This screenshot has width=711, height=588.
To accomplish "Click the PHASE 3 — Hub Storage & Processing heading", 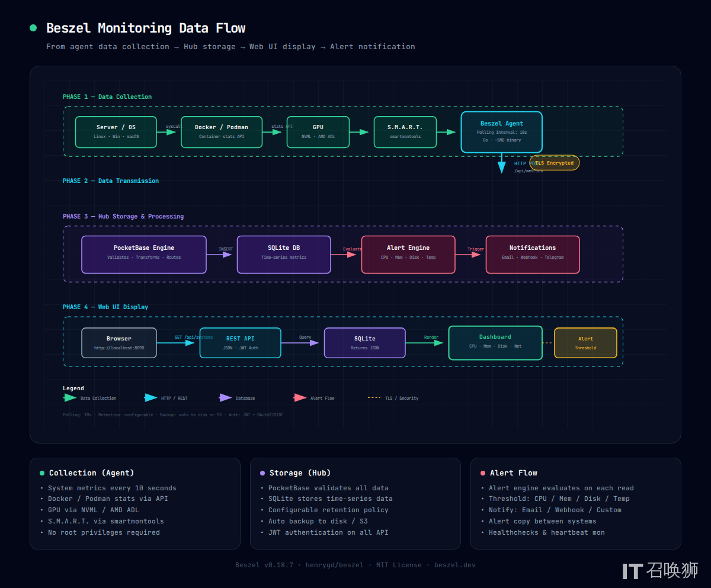I will click(x=123, y=216).
